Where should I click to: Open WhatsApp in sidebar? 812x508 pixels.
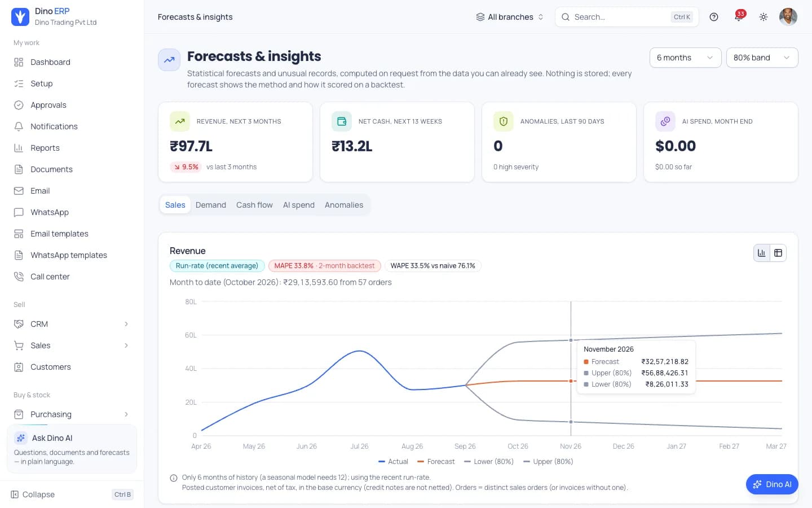pyautogui.click(x=72, y=212)
